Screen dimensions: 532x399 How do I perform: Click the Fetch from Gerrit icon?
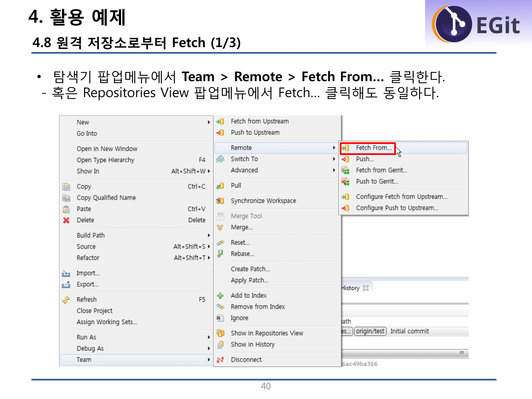click(x=345, y=170)
